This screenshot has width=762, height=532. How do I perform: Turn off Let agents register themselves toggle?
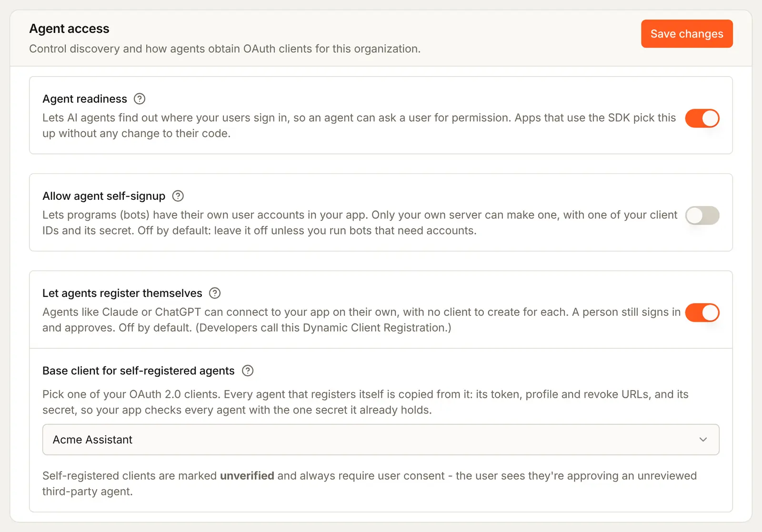702,313
